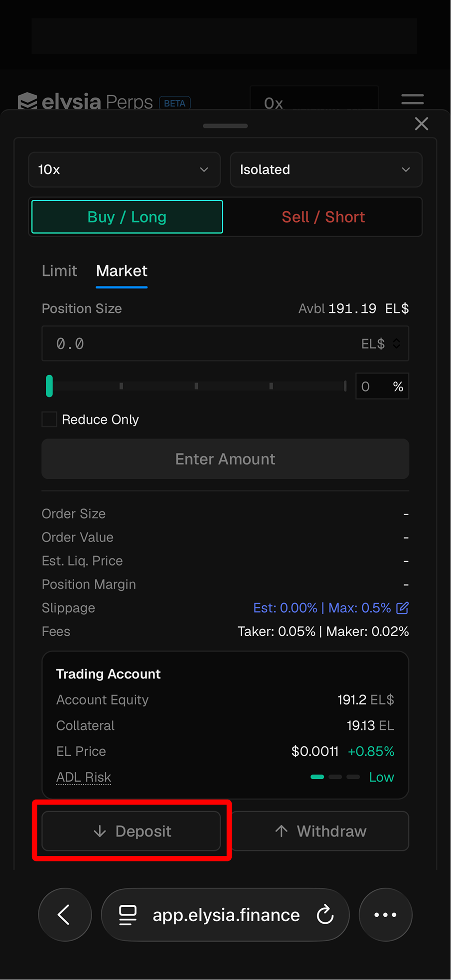Click the app.elysia.finance address bar
This screenshot has width=451, height=980.
point(225,915)
